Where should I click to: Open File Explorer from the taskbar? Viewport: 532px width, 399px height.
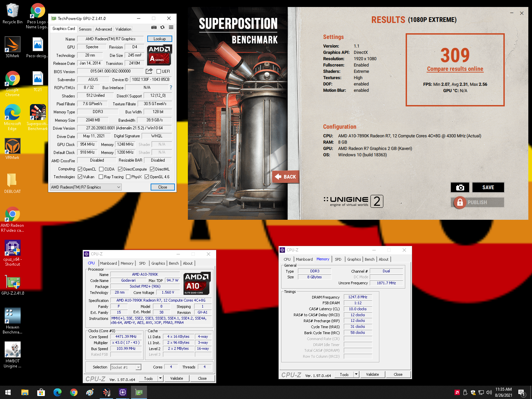pos(25,392)
